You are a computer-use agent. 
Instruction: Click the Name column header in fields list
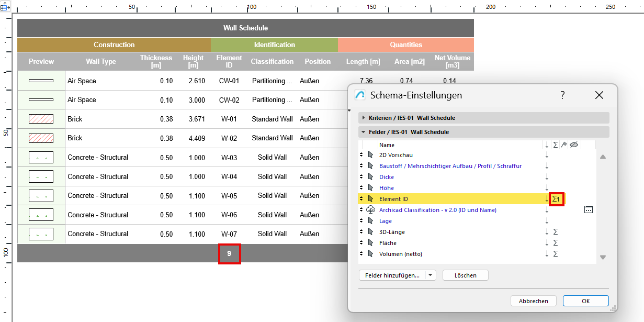[387, 145]
